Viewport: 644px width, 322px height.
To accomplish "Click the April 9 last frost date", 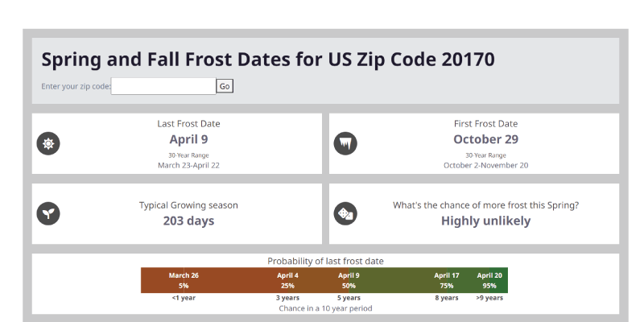I will (188, 139).
